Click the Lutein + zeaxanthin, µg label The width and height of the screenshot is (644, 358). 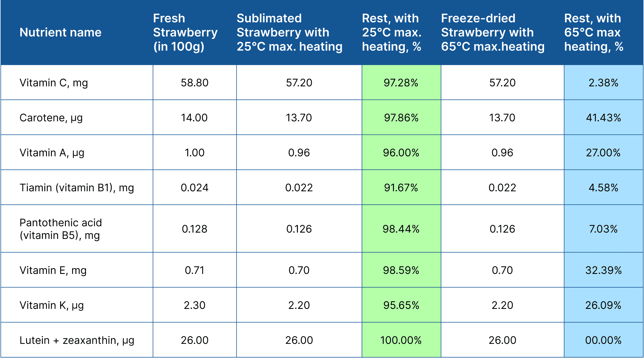(x=77, y=340)
